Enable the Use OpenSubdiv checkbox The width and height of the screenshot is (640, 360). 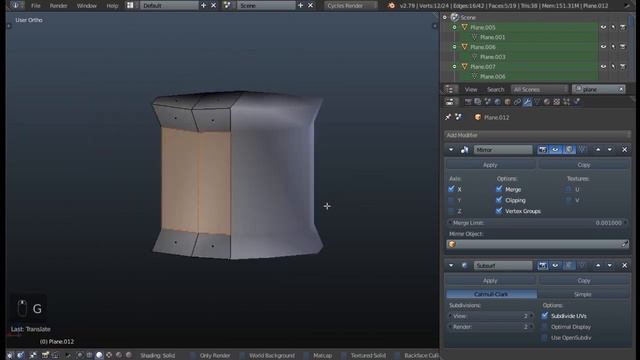[x=544, y=338]
